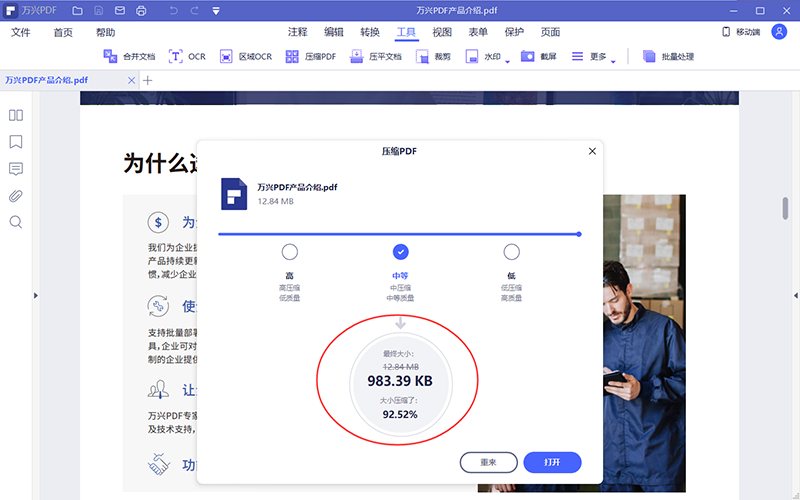Viewport: 800px width, 500px height.
Task: Switch to the 表单 tab
Action: coord(478,32)
